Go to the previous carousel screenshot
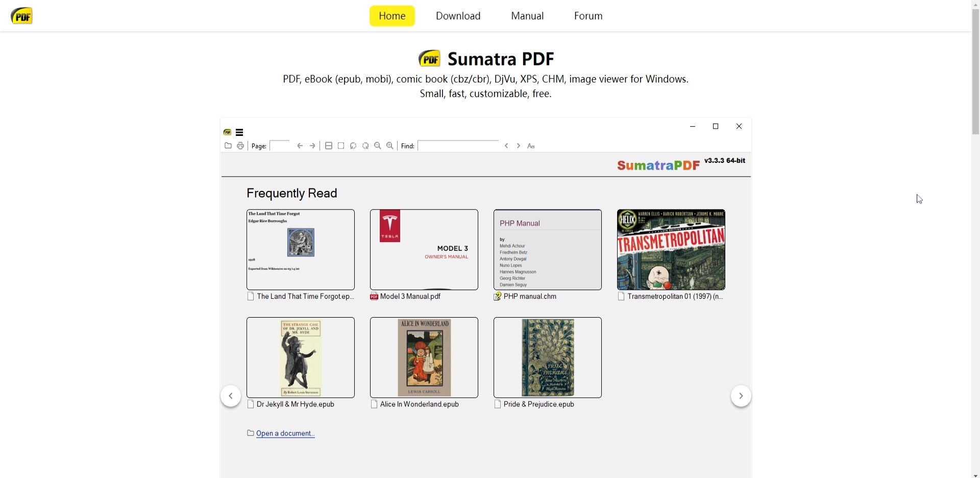 [x=231, y=396]
